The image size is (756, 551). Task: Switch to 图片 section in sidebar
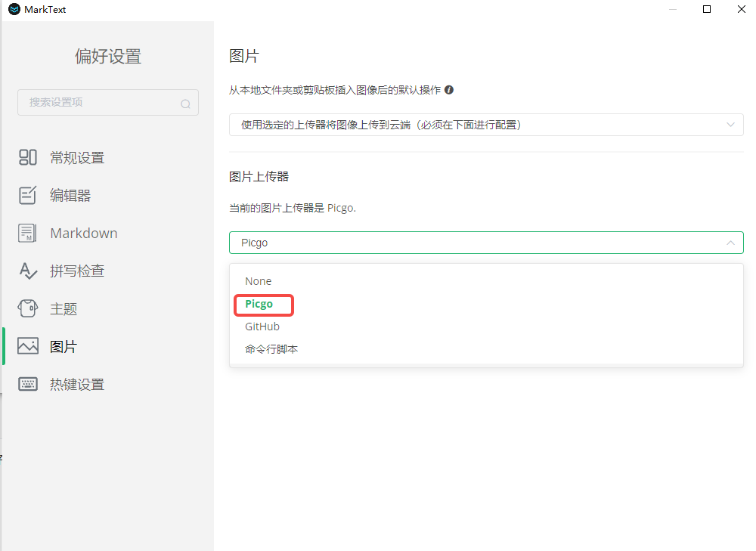pos(65,345)
